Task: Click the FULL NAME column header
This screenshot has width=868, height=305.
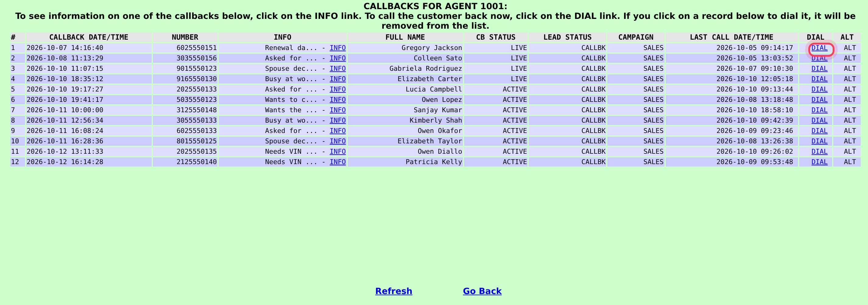Action: (405, 37)
